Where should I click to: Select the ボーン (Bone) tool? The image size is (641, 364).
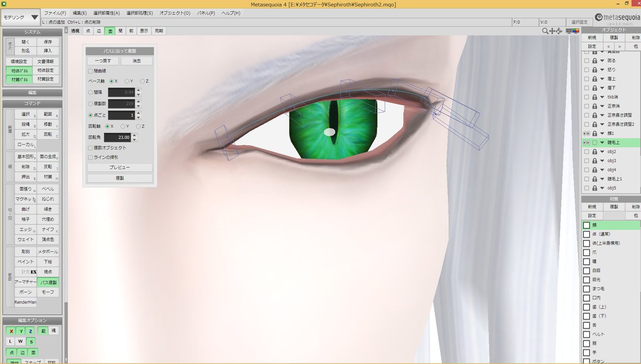tap(25, 292)
